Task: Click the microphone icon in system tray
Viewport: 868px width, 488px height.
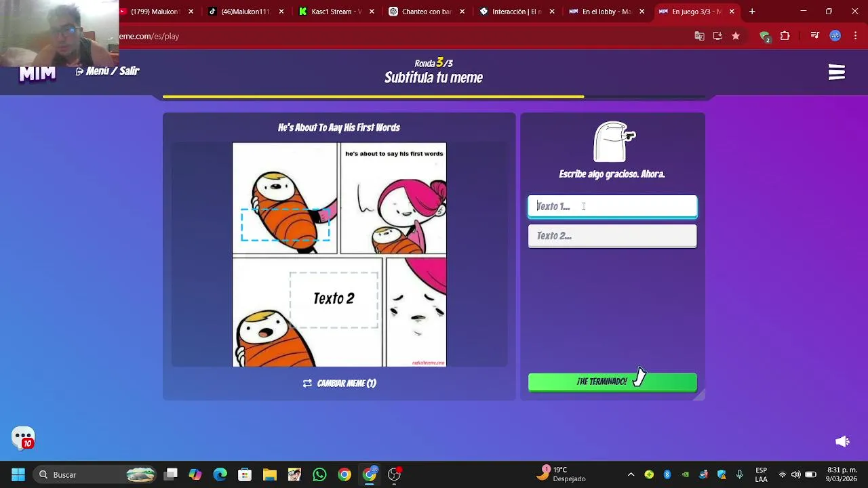Action: 740,474
